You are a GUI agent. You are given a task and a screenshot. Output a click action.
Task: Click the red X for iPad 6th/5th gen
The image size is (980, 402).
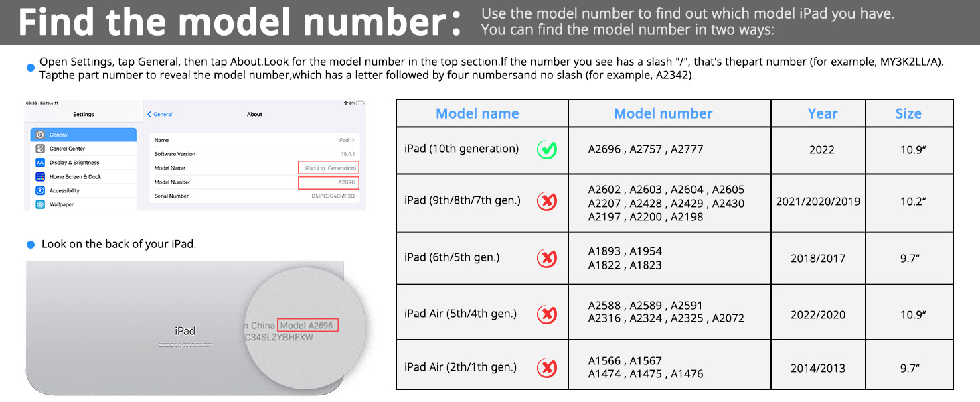(x=547, y=258)
